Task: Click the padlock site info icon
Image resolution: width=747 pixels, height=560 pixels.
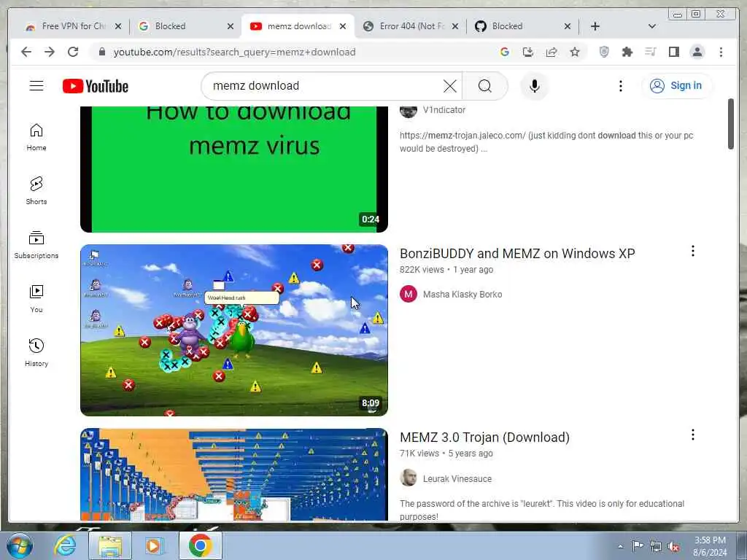Action: [x=101, y=52]
